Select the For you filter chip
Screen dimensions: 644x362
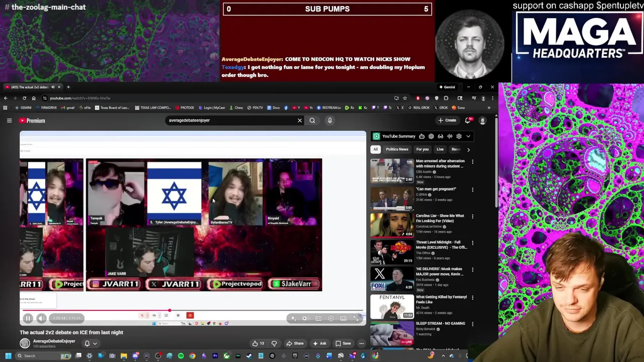click(x=422, y=149)
